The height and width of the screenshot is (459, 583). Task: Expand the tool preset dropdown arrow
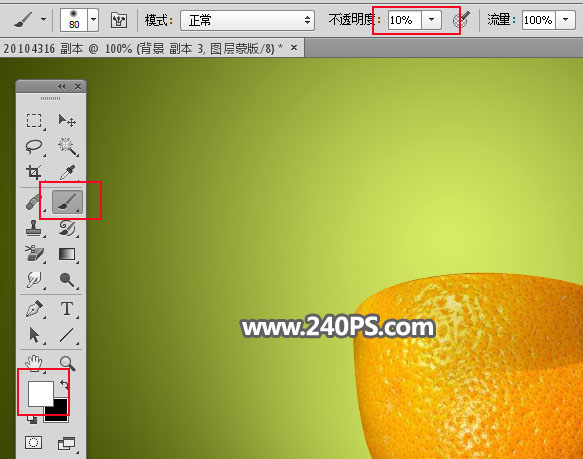pos(44,19)
